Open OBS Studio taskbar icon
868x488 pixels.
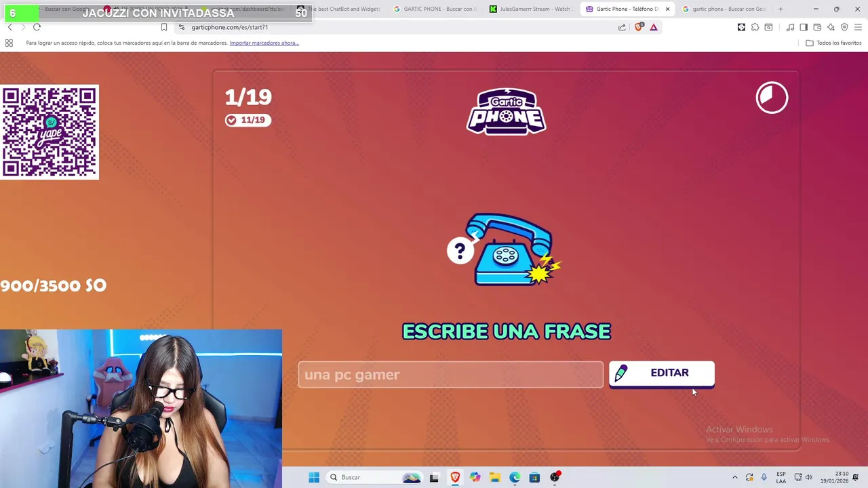pos(555,477)
